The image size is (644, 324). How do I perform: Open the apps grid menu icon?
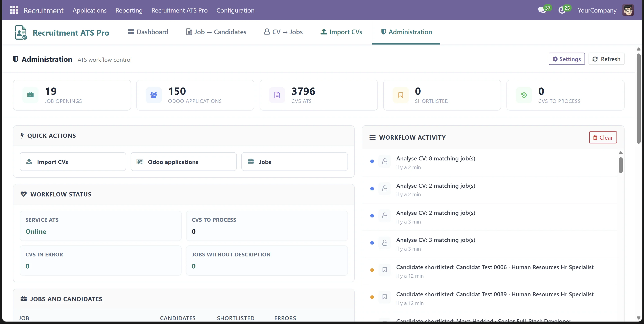pyautogui.click(x=14, y=10)
